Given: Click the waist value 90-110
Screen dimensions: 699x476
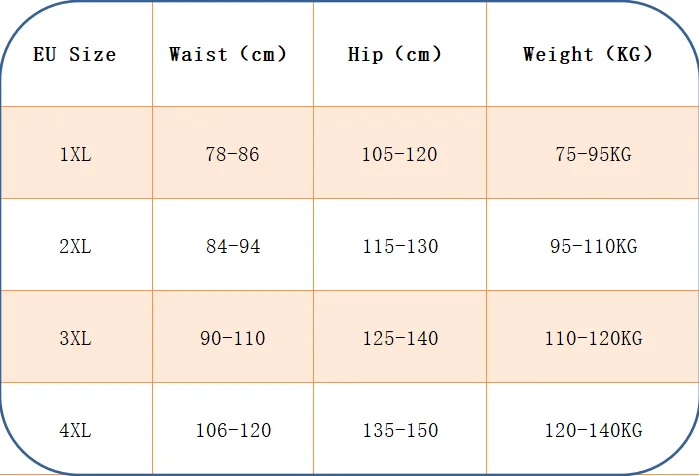Looking at the screenshot, I should click(x=233, y=339).
